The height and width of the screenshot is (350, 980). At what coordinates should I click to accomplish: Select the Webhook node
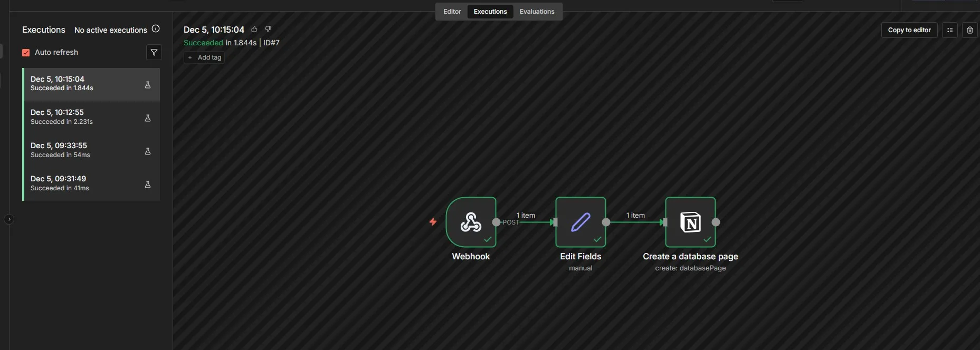[x=471, y=222]
